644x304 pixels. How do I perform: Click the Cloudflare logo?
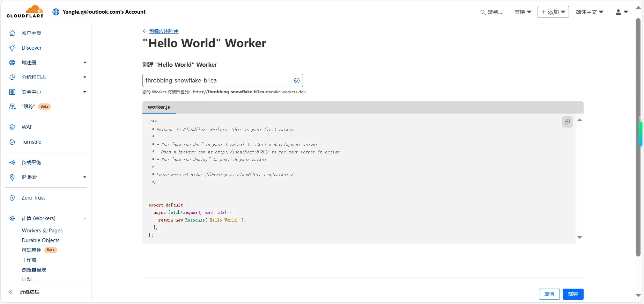click(25, 12)
